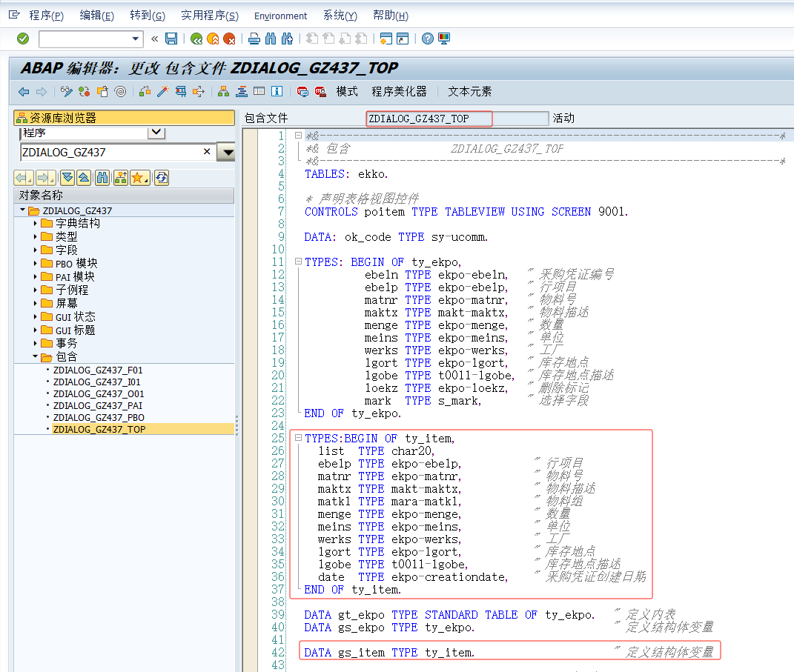The width and height of the screenshot is (794, 672).
Task: Open the 程序 object type dropdown
Action: (156, 133)
